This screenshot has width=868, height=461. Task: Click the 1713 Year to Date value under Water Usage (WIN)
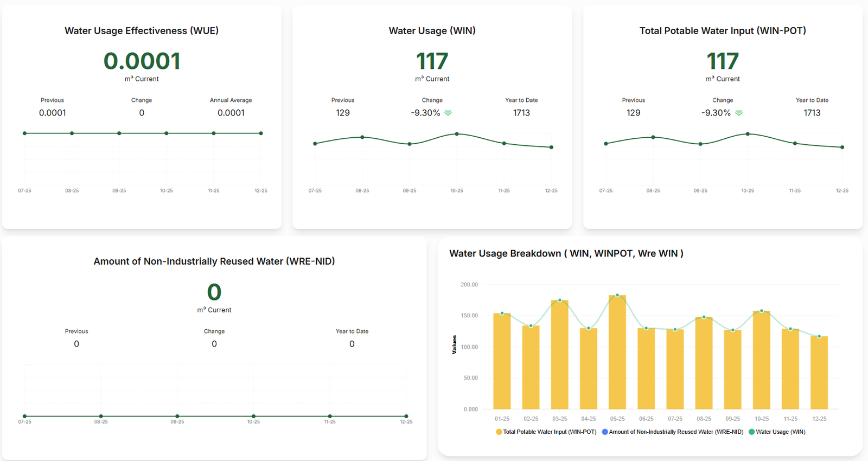point(521,113)
